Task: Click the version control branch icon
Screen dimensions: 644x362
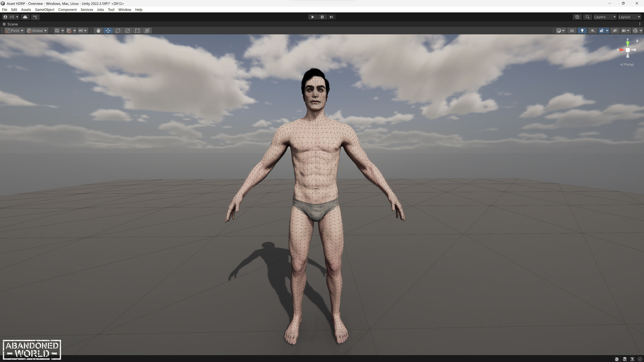Action: coord(35,17)
